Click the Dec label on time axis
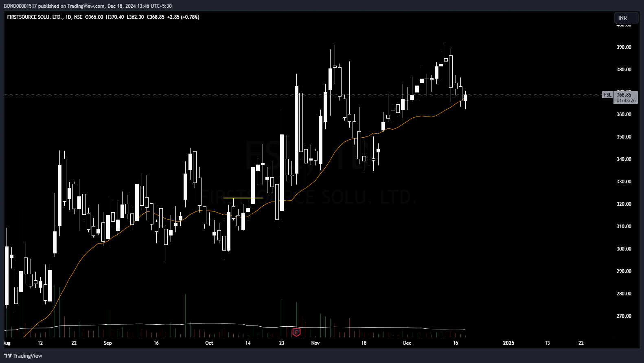The height and width of the screenshot is (363, 644). pyautogui.click(x=407, y=343)
